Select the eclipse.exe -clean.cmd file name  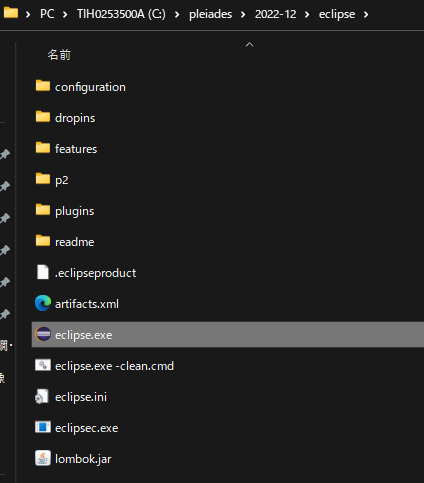pyautogui.click(x=114, y=366)
